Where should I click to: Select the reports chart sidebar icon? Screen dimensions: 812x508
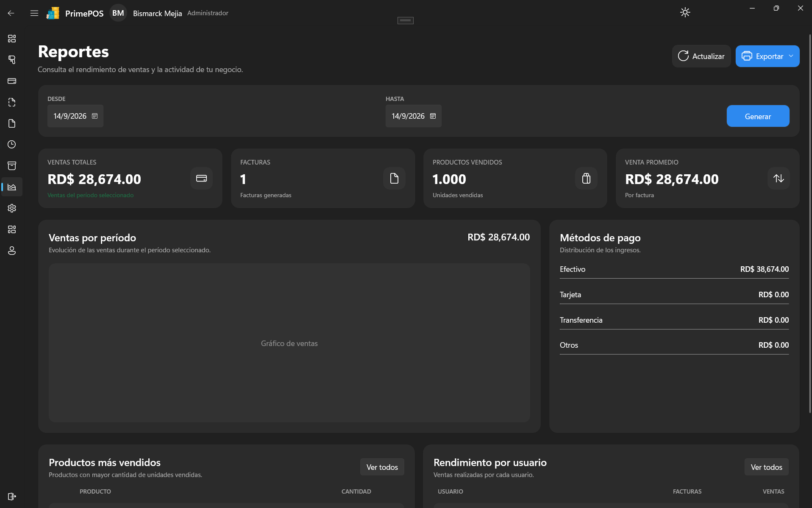click(x=12, y=187)
